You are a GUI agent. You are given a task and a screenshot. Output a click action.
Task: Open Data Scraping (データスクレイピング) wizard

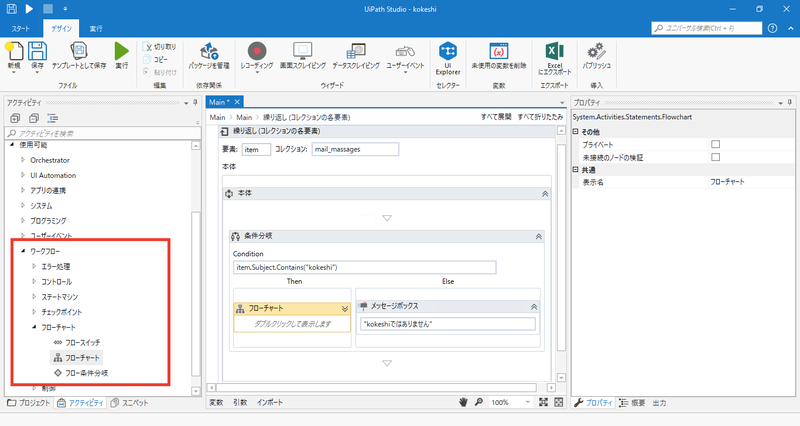click(x=356, y=51)
